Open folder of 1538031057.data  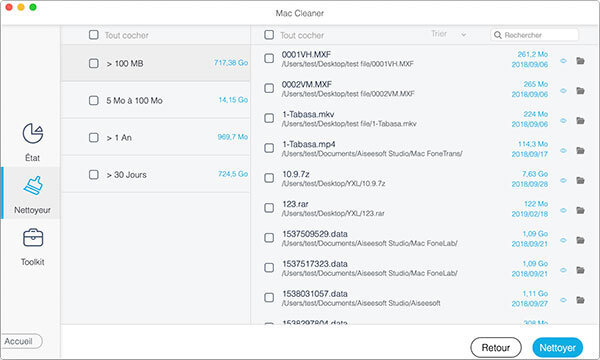coord(580,300)
